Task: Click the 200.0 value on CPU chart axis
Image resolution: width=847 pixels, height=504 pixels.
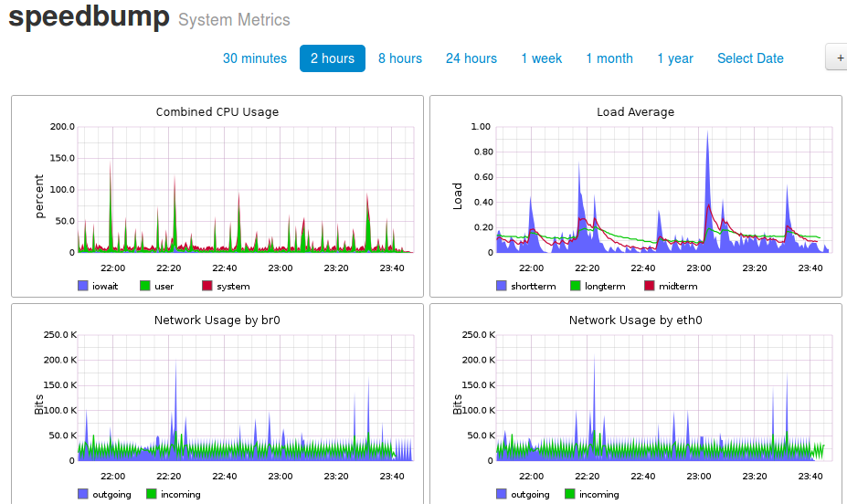Action: [x=63, y=126]
